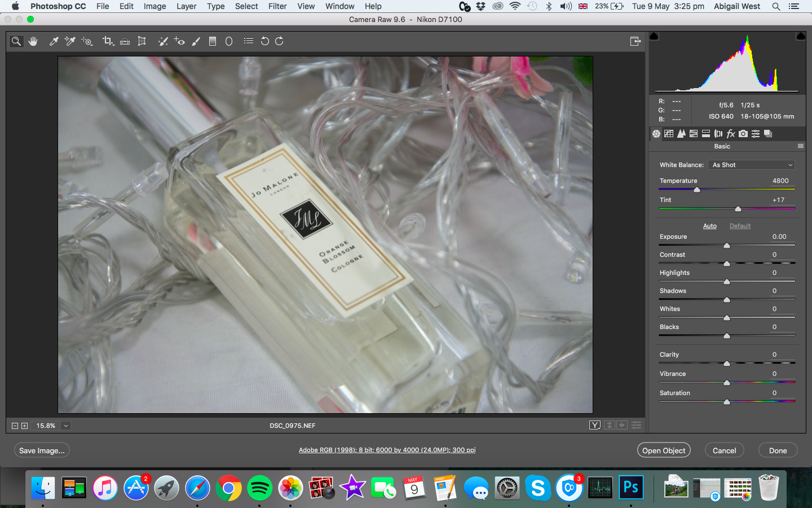Click the Exposure slider handle
This screenshot has height=508, width=812.
[x=727, y=246]
